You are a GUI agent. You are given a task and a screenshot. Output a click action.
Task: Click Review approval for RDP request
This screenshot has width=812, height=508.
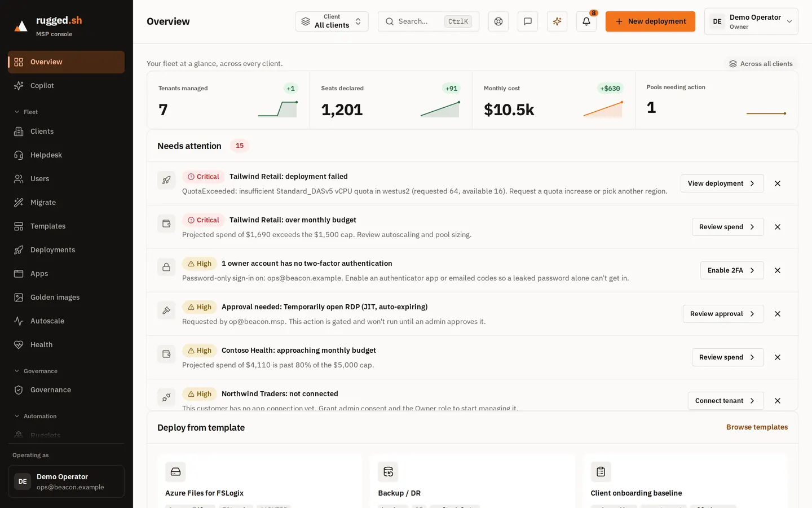(723, 314)
